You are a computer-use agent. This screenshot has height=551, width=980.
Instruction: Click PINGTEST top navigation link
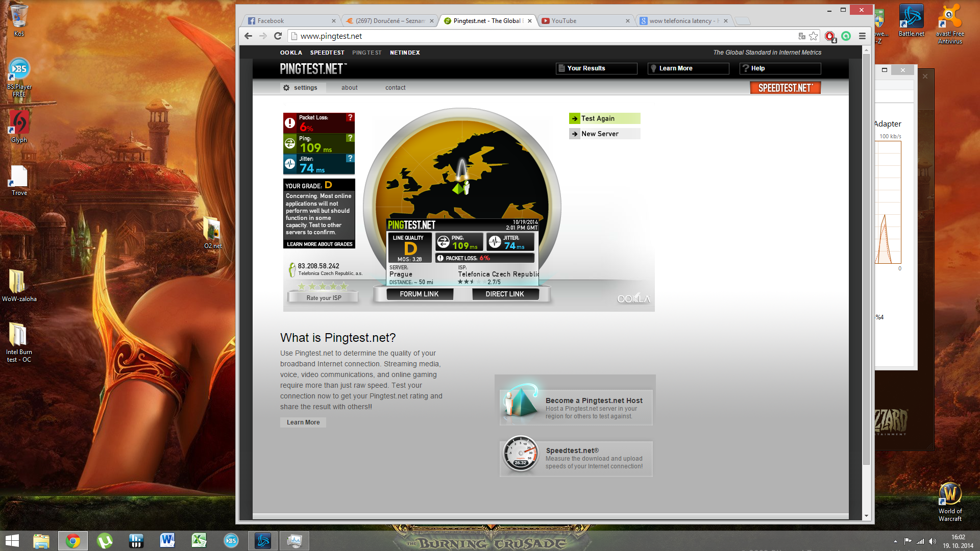click(366, 53)
